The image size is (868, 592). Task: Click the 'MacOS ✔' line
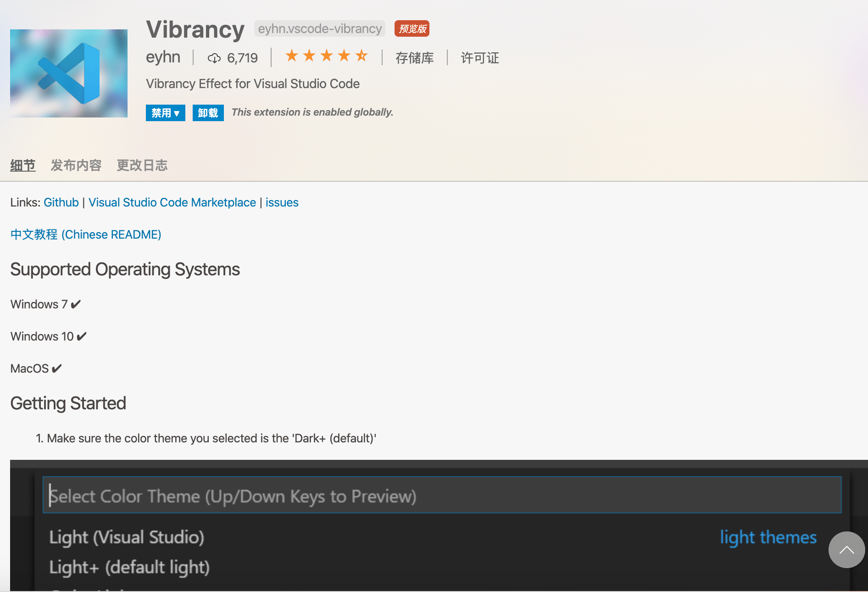pos(36,369)
